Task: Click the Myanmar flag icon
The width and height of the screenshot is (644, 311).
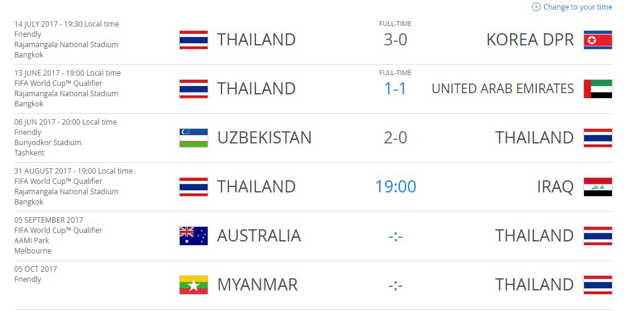Action: (x=194, y=285)
